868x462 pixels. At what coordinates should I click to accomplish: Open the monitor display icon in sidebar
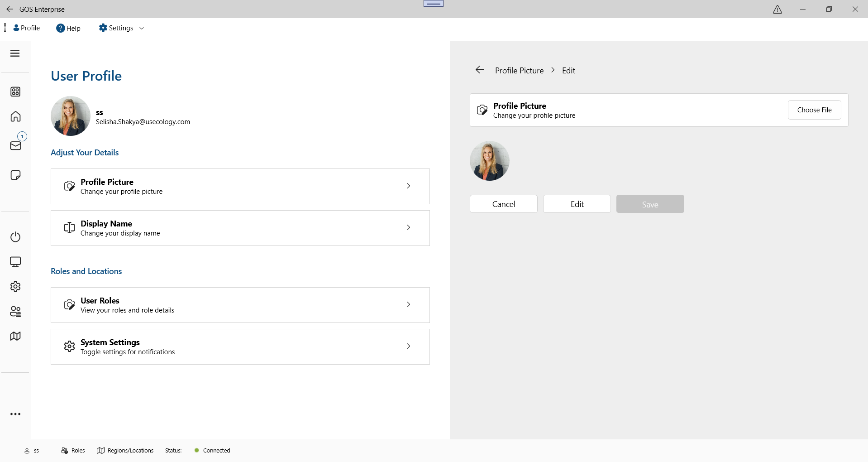click(x=15, y=262)
